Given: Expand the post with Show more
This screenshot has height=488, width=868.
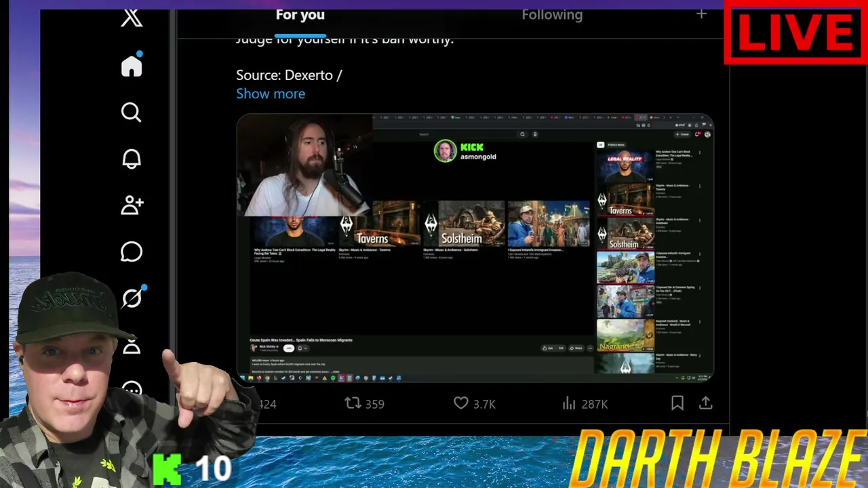Looking at the screenshot, I should pos(271,94).
